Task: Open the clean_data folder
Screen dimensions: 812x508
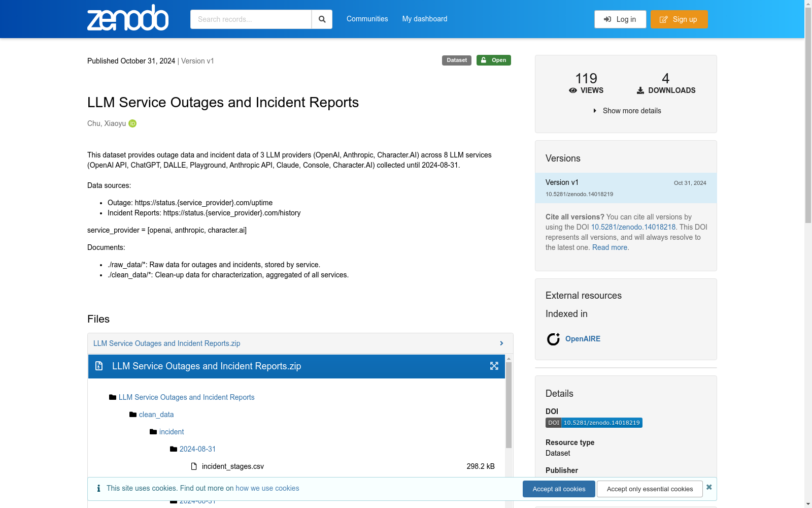Action: coord(156,415)
